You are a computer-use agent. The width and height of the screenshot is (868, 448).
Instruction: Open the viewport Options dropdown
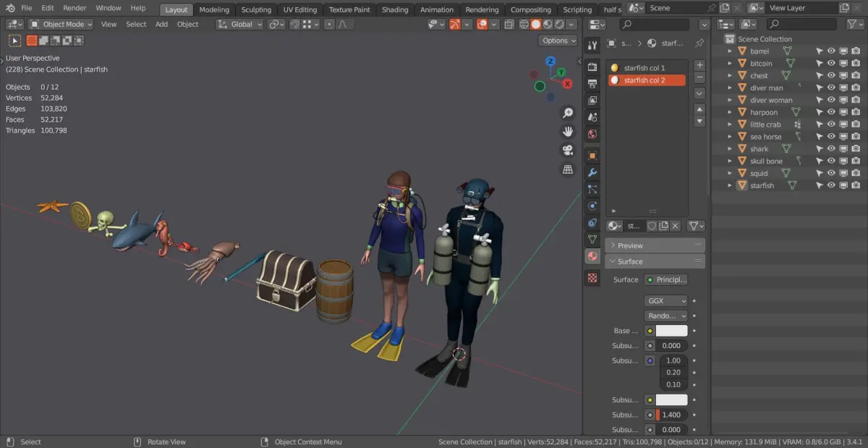pyautogui.click(x=558, y=41)
